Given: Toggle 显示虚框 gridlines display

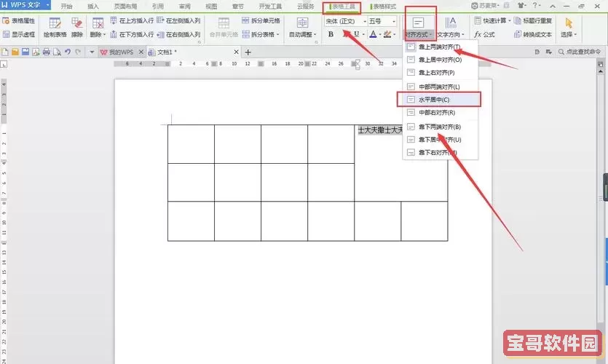Looking at the screenshot, I should point(19,34).
